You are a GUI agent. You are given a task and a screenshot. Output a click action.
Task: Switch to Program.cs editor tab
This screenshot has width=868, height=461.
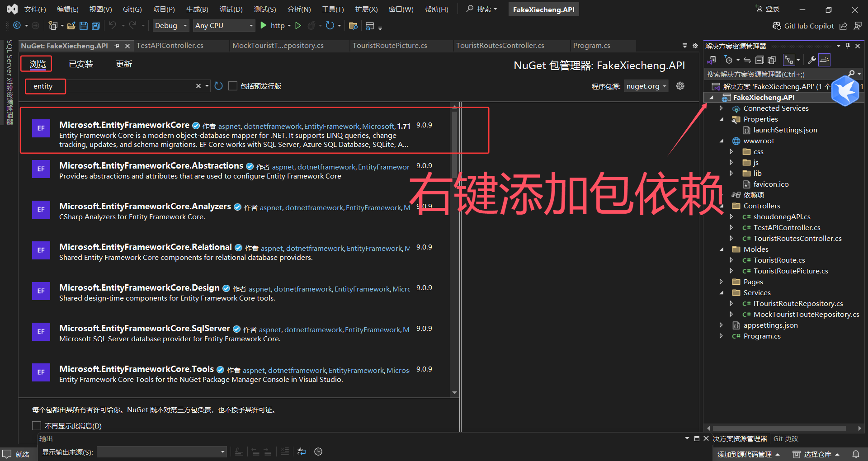point(591,46)
